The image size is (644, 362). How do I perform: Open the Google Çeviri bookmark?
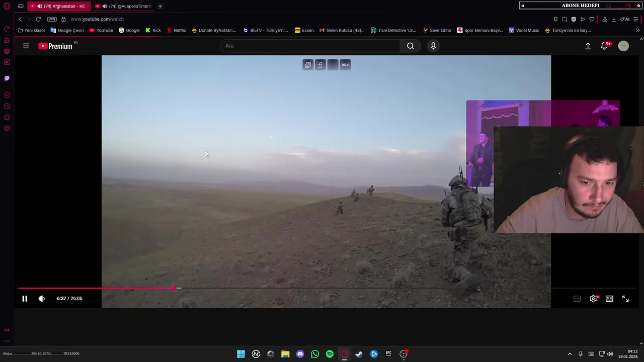(x=67, y=30)
